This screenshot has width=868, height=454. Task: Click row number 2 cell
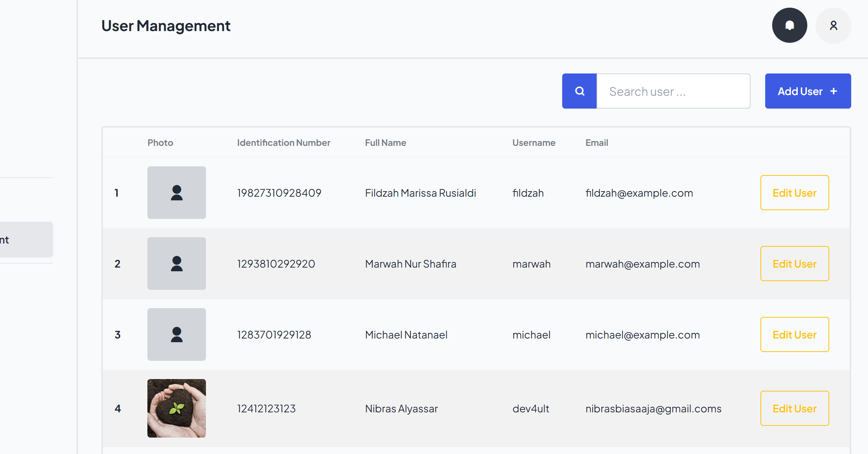tap(117, 264)
